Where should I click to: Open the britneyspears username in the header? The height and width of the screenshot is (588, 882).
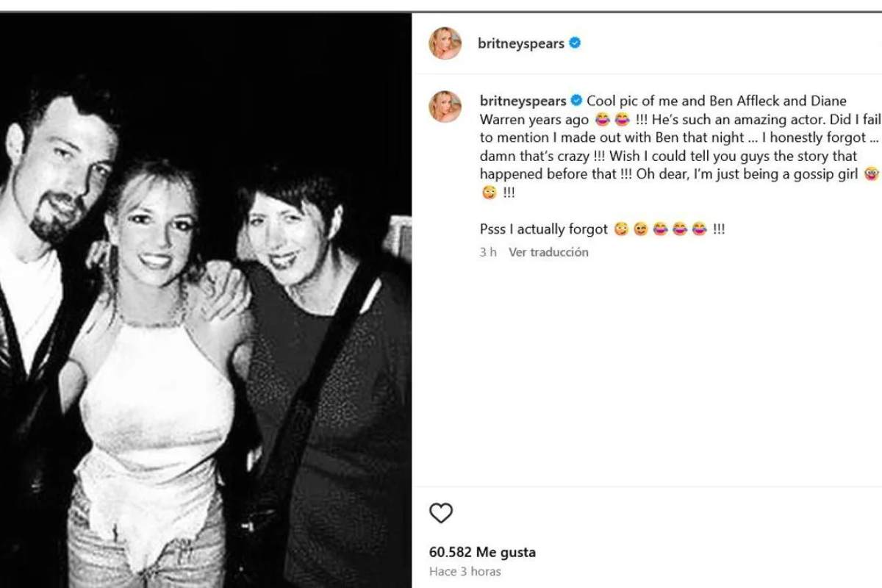pyautogui.click(x=521, y=43)
